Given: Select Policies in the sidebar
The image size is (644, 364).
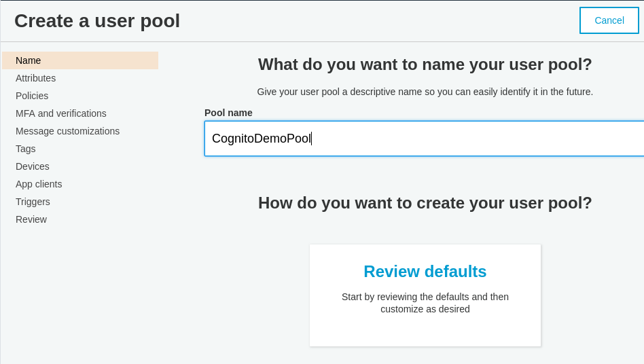Looking at the screenshot, I should tap(32, 96).
